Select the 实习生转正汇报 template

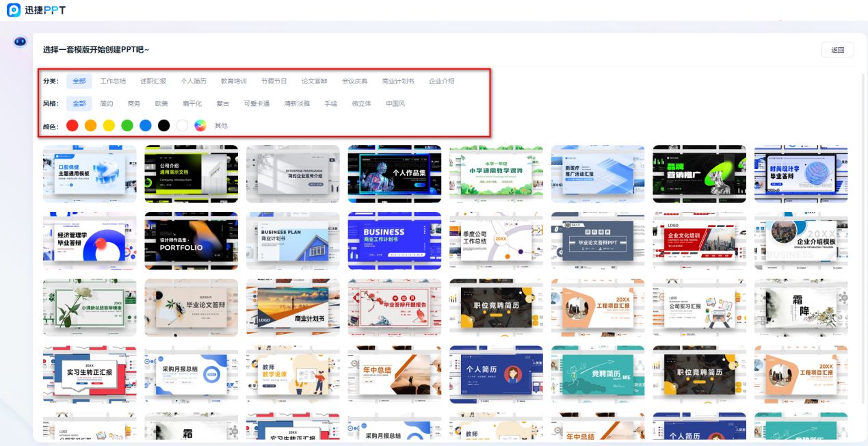(x=90, y=374)
